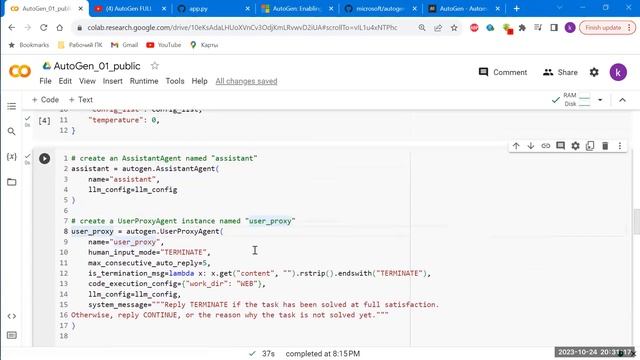Switch to the microsoft/autogen GitHub tab
The image size is (640, 360).
click(380, 9)
